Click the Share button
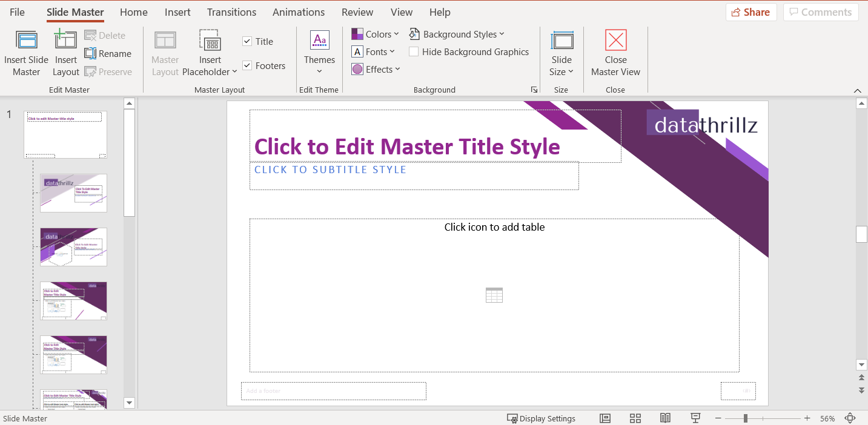Image resolution: width=868 pixels, height=425 pixels. point(751,12)
